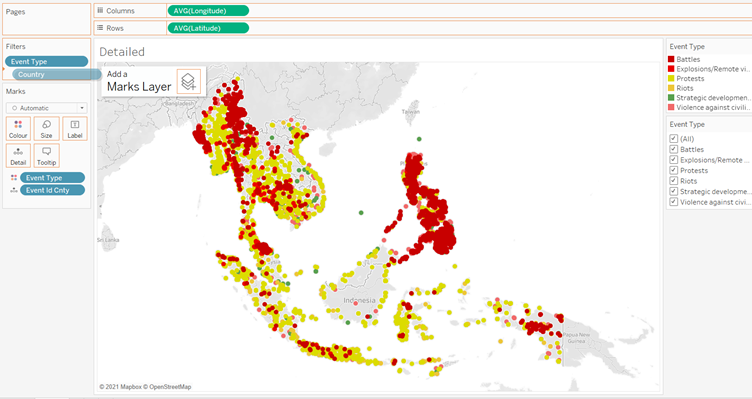Uncheck the Battles filter checkbox
The height and width of the screenshot is (399, 752).
(x=673, y=149)
